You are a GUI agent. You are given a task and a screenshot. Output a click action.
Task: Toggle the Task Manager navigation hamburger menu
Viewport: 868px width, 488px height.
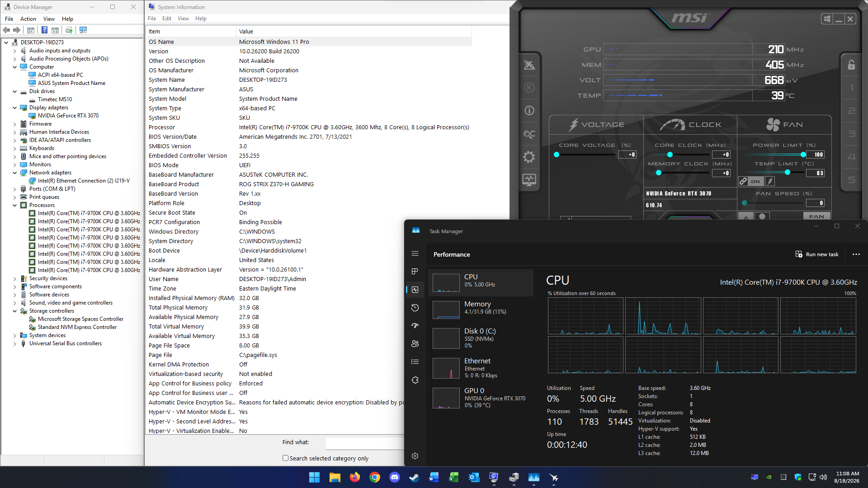(x=415, y=254)
